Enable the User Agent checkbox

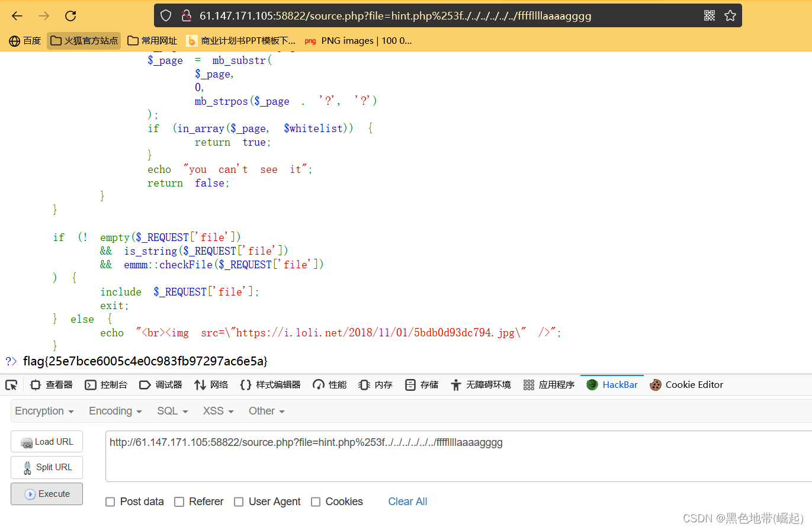tap(239, 502)
